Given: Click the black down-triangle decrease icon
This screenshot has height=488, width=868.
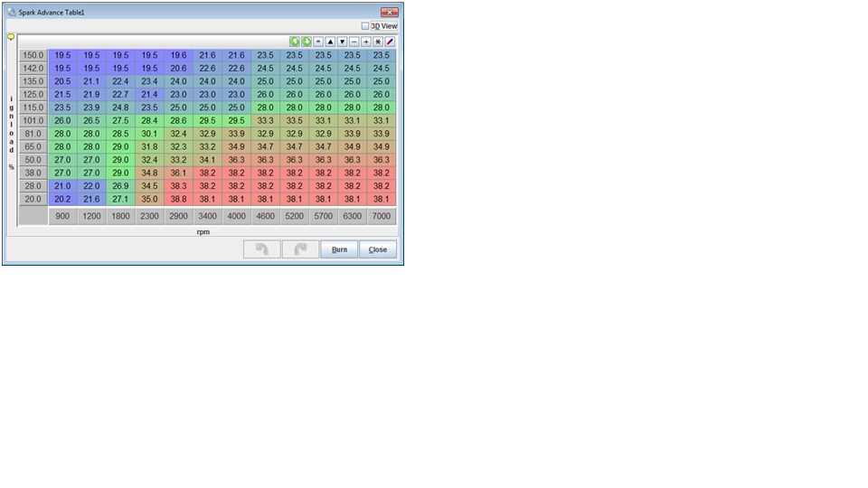Looking at the screenshot, I should 342,42.
